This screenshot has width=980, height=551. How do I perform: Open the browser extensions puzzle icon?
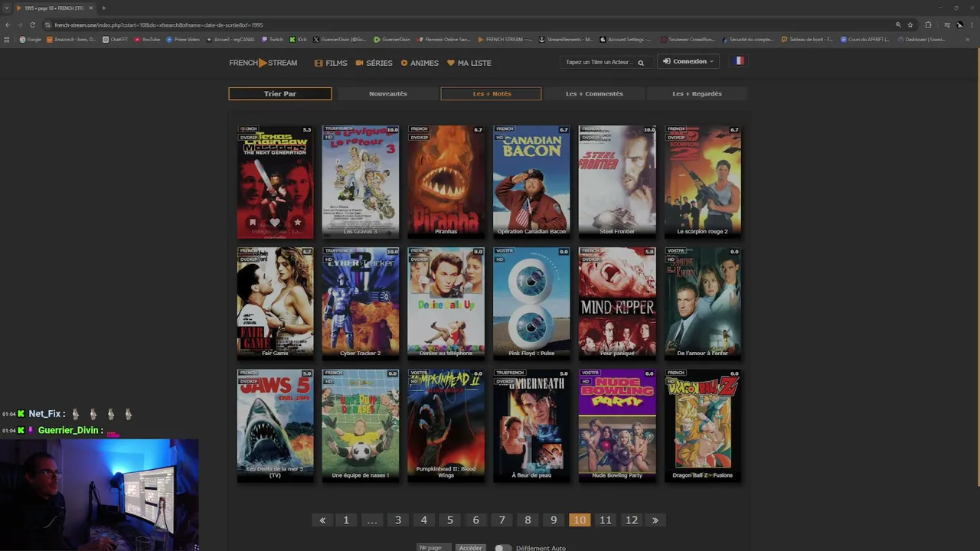click(x=929, y=24)
